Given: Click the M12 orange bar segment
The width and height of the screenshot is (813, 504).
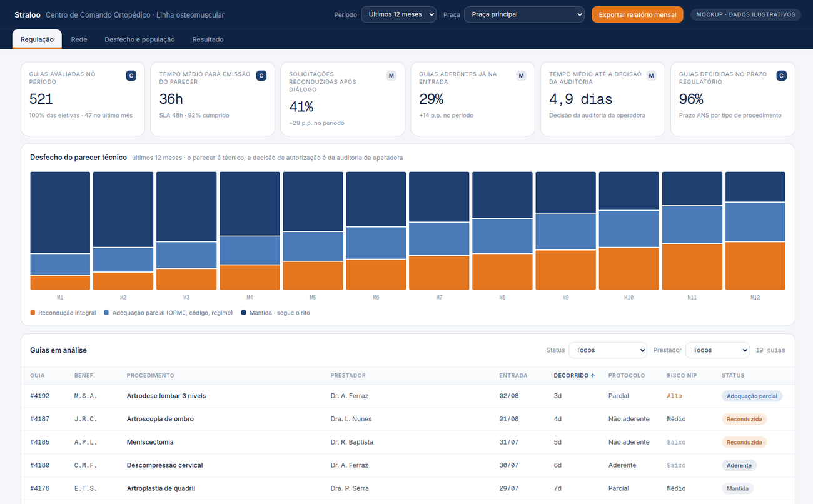Looking at the screenshot, I should click(755, 266).
